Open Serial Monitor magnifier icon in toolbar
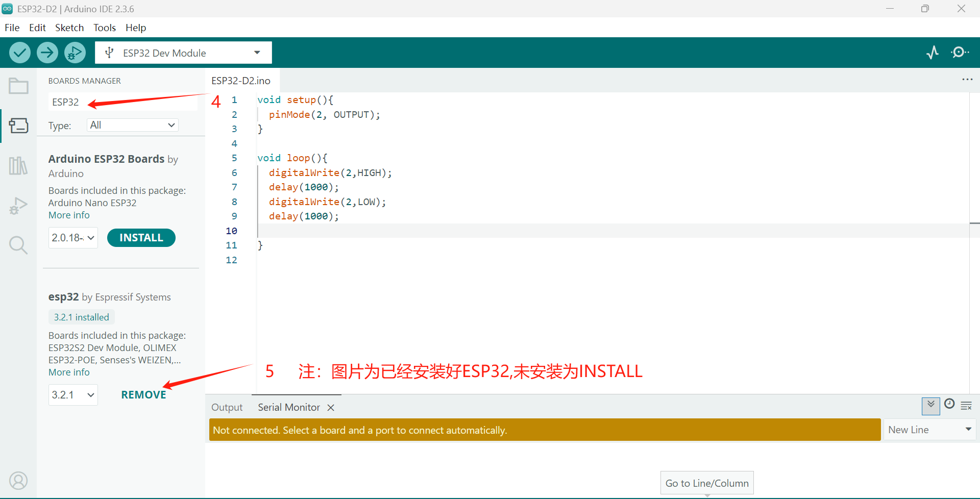 (x=960, y=53)
